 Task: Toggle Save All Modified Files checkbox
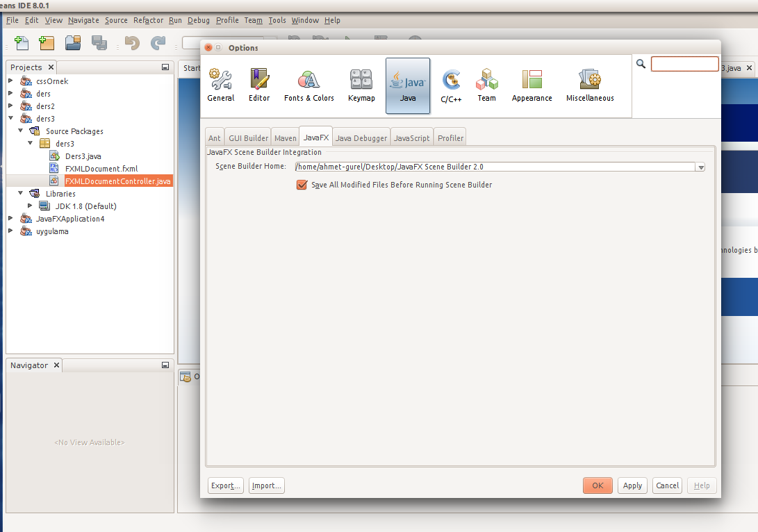click(x=302, y=185)
